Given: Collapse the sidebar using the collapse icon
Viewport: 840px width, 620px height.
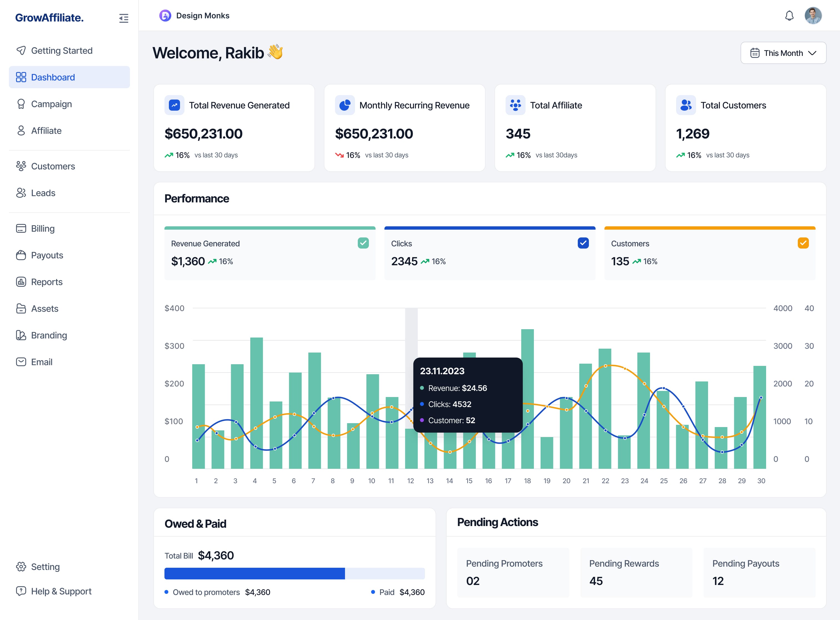Looking at the screenshot, I should [x=124, y=18].
